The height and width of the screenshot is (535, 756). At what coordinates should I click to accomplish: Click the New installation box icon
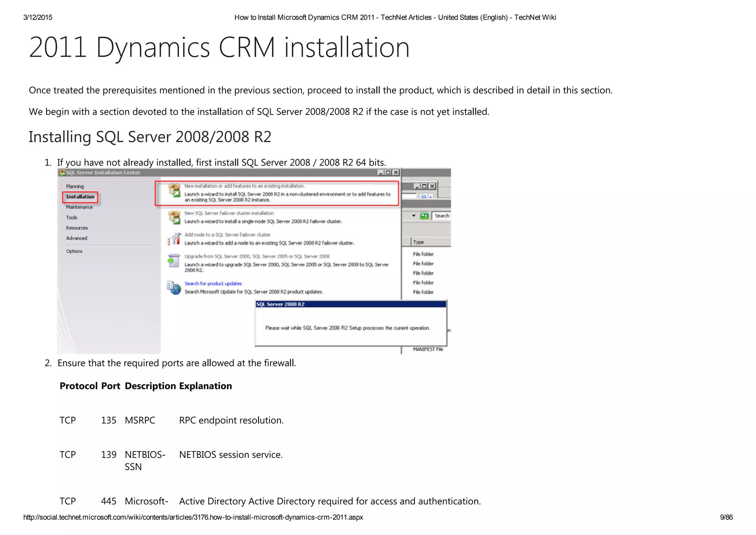pyautogui.click(x=174, y=191)
